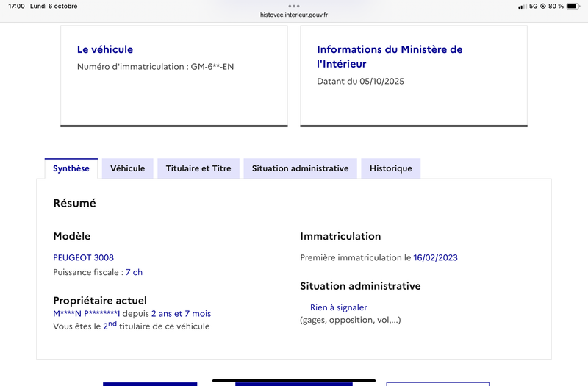Click the 16/02/2023 registration date

(435, 258)
